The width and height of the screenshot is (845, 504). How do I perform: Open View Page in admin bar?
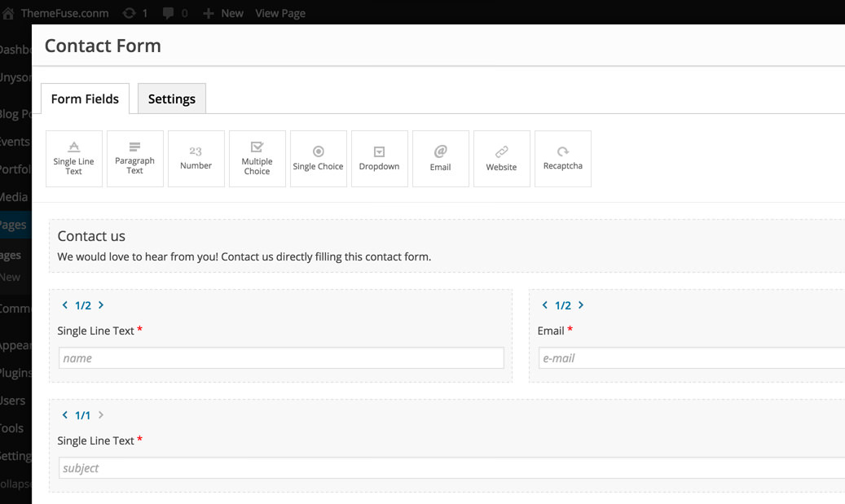click(x=280, y=13)
